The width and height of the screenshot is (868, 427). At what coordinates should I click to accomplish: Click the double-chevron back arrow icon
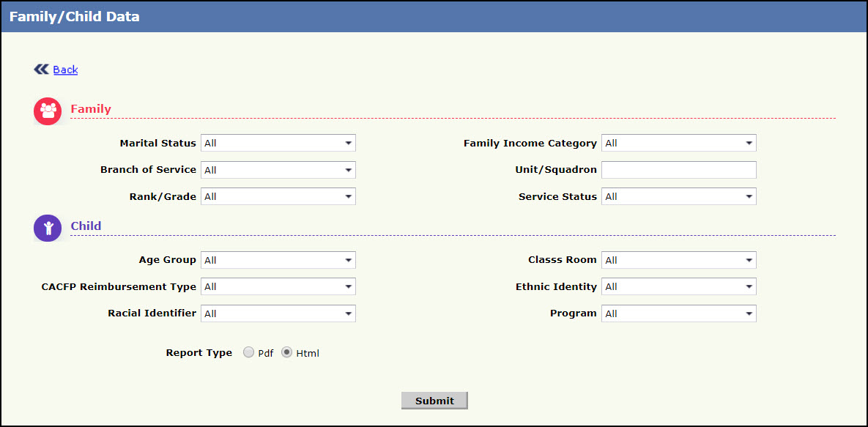[41, 70]
